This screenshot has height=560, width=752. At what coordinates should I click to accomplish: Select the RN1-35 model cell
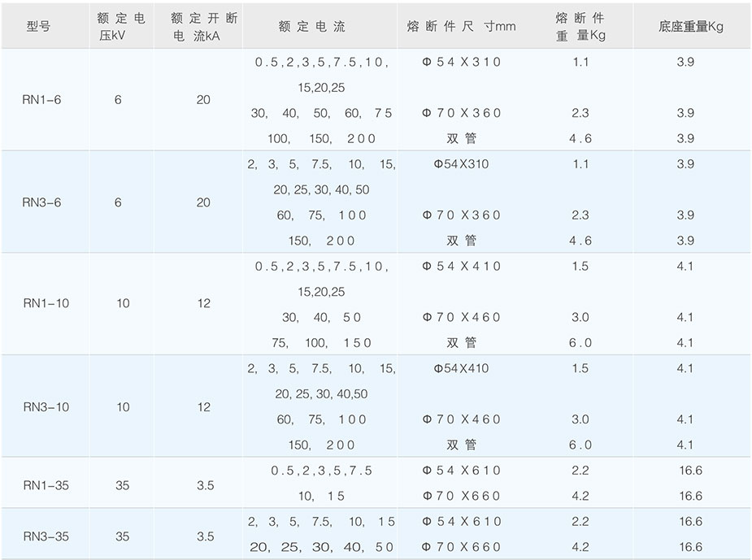coord(46,485)
